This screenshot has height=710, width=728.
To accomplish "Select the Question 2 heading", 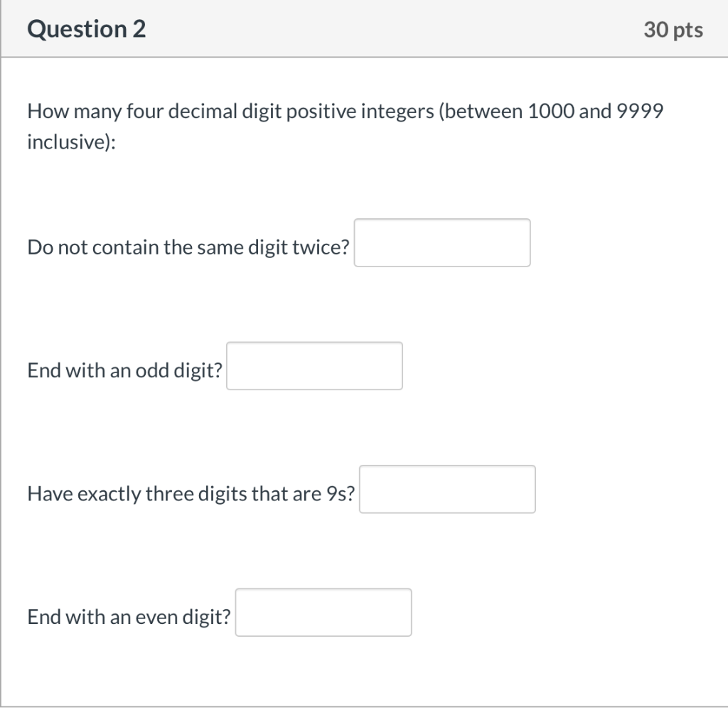I will point(86,29).
